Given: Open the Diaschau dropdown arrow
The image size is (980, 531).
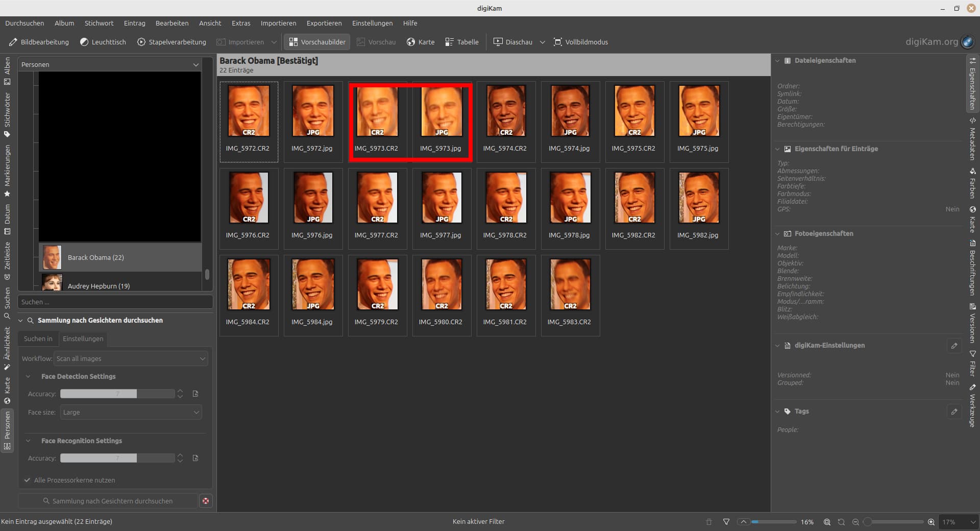Looking at the screenshot, I should pyautogui.click(x=542, y=42).
